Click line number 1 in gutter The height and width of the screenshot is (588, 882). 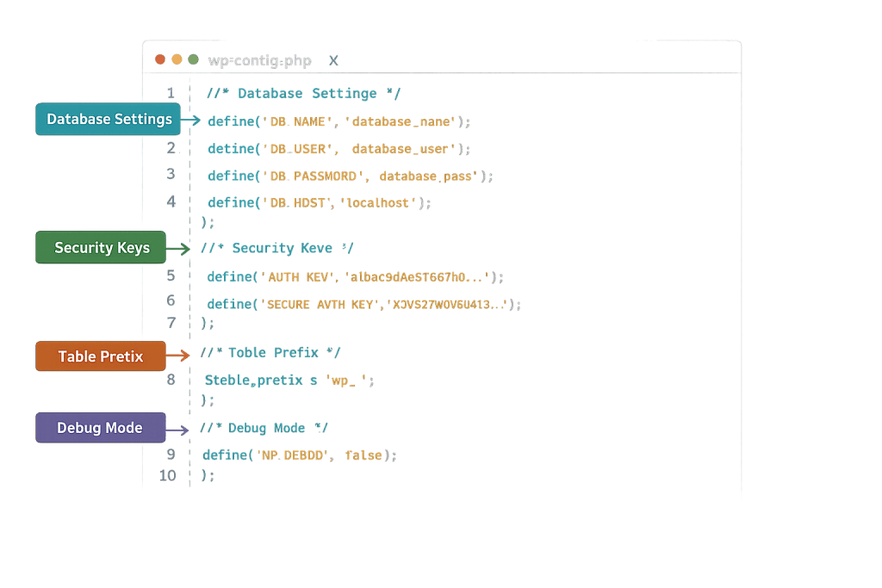171,93
